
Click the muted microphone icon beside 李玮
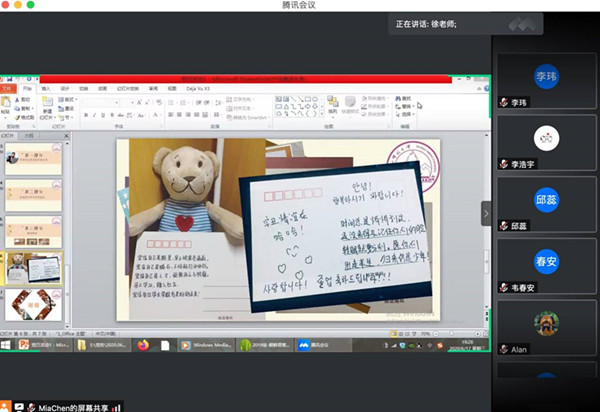coord(504,103)
